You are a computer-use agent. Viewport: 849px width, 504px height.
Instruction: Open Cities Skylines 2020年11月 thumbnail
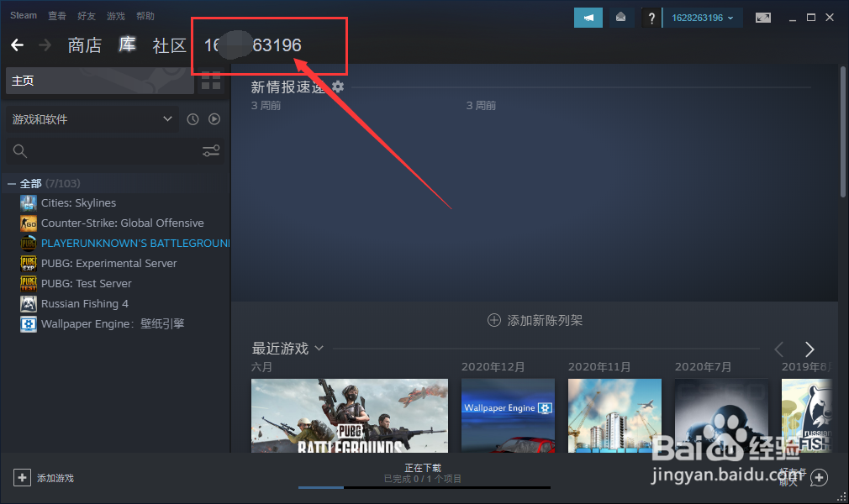click(614, 416)
